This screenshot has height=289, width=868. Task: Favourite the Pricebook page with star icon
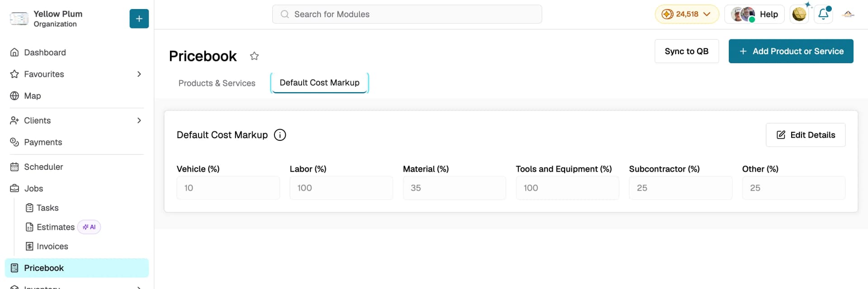[x=255, y=56]
